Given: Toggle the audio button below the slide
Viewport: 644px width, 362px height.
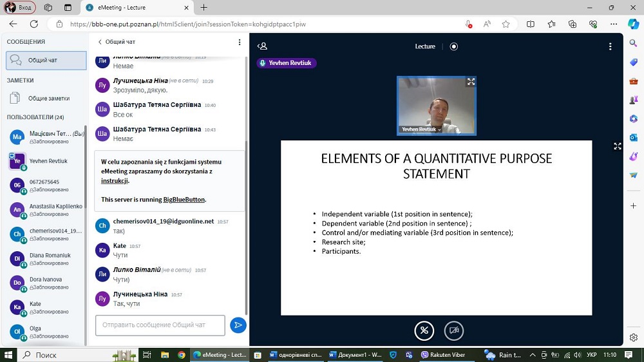Looking at the screenshot, I should (x=424, y=330).
